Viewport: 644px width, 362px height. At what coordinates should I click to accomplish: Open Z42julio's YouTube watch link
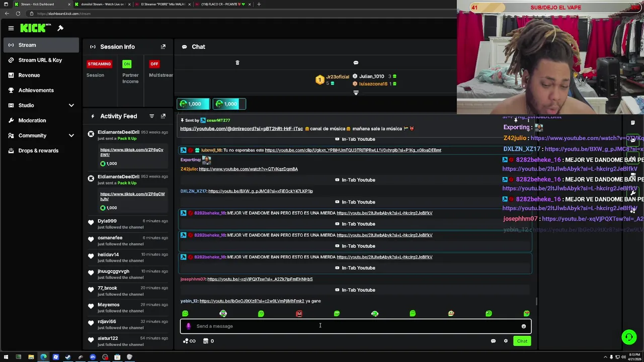[248, 169]
